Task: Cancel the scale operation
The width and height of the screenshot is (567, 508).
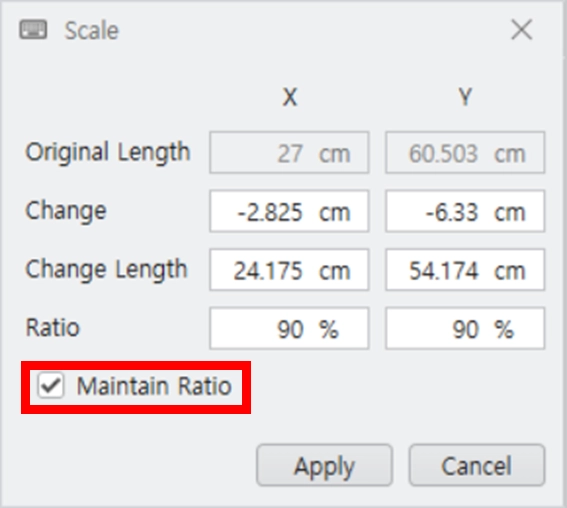Action: [477, 465]
